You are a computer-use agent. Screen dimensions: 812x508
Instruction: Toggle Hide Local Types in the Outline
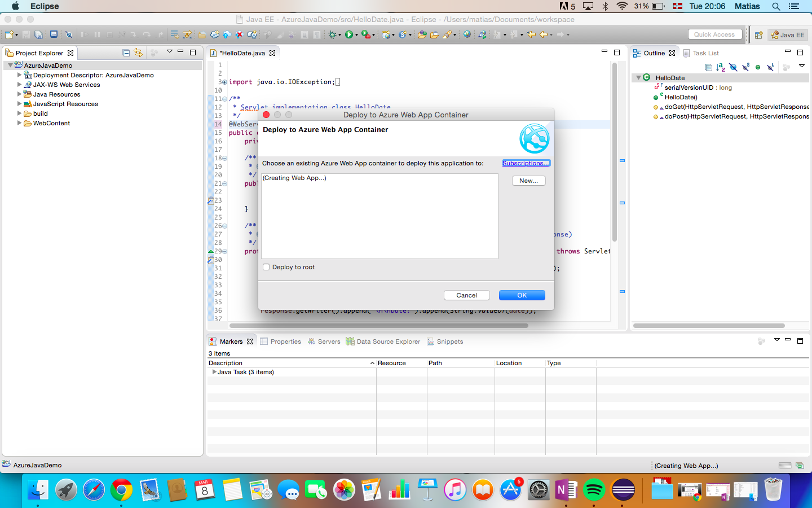pyautogui.click(x=770, y=67)
